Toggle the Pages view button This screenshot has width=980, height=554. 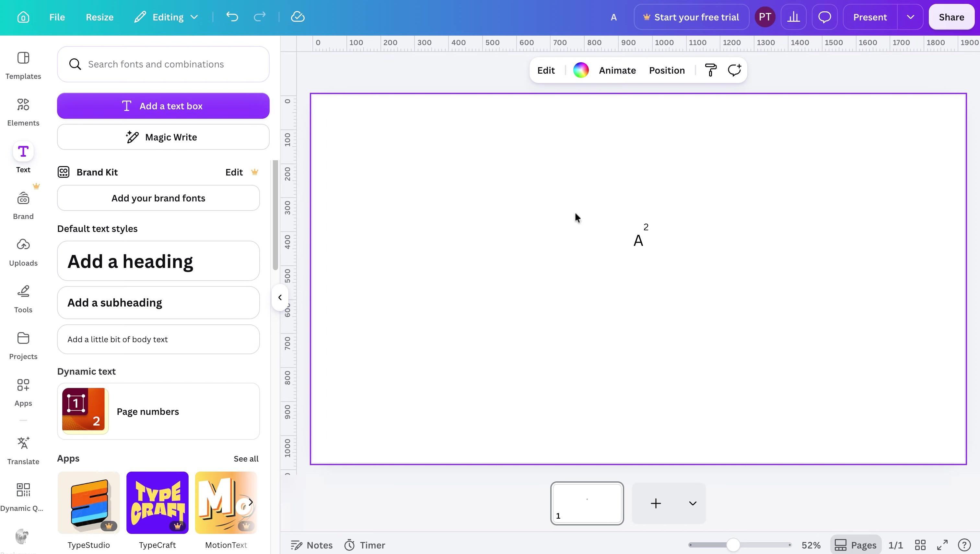856,545
